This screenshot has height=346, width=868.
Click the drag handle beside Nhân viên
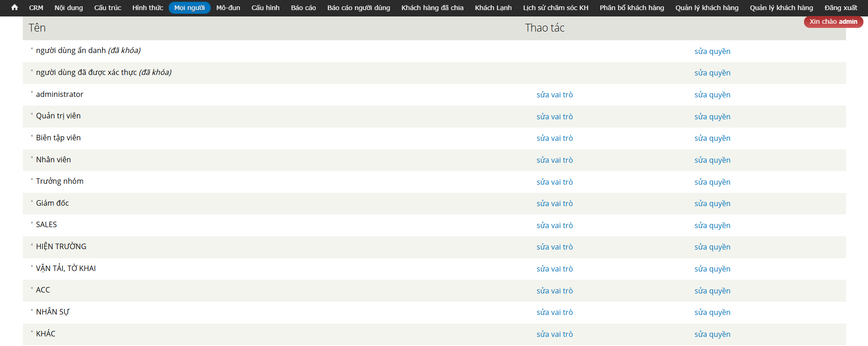pyautogui.click(x=32, y=158)
